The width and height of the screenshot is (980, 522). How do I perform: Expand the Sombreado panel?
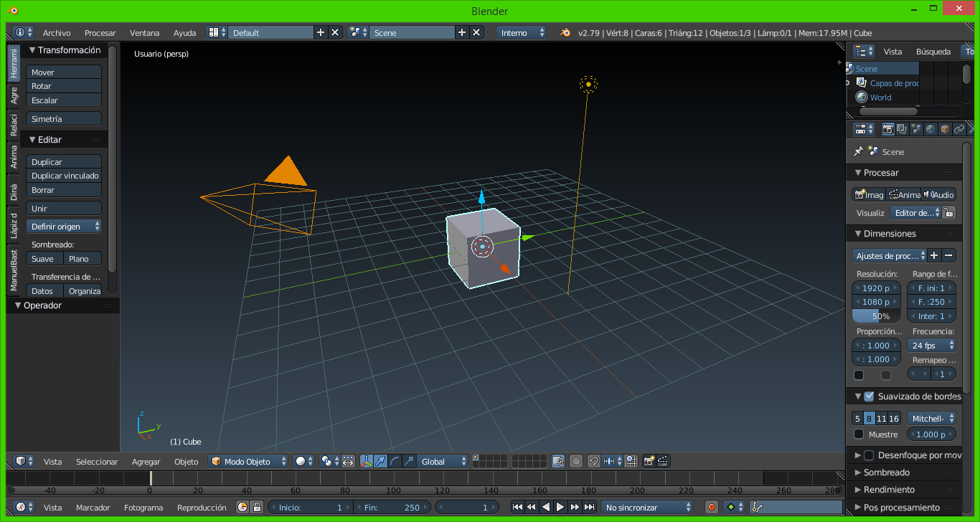click(x=886, y=473)
